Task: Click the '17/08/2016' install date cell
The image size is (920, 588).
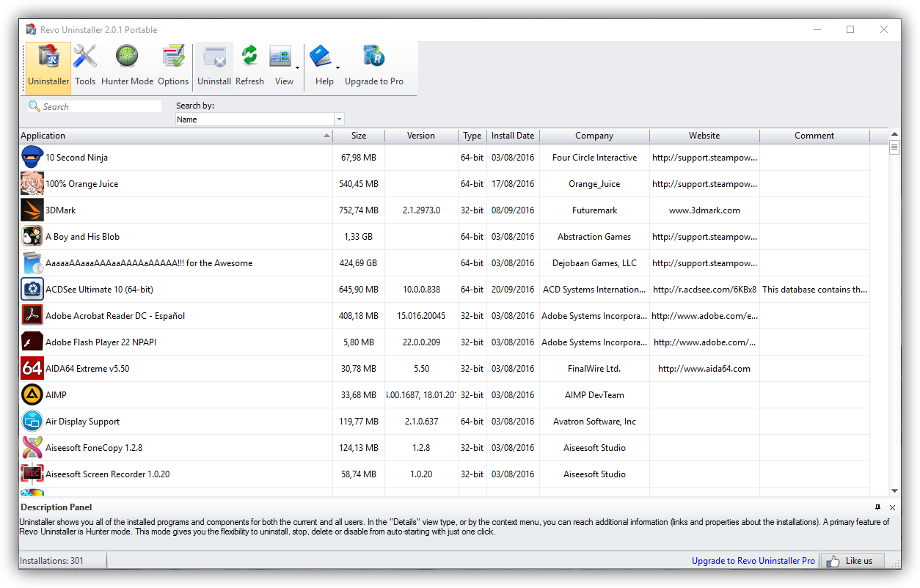Action: pos(513,184)
